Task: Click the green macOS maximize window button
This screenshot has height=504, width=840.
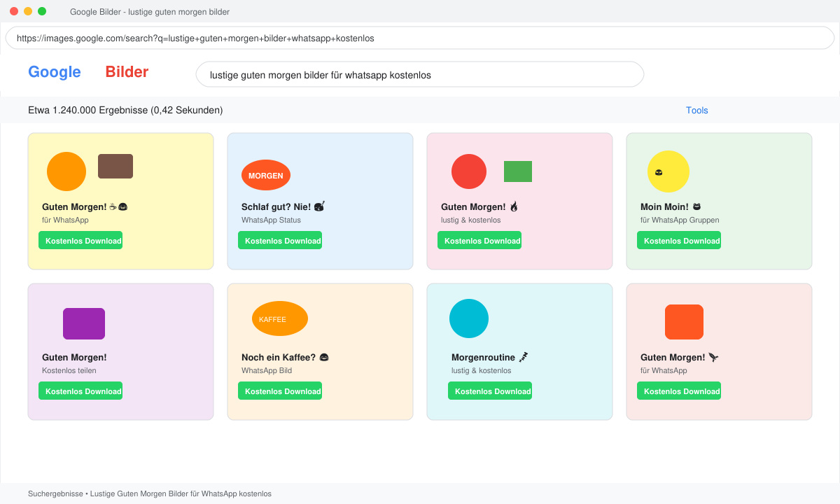Action: 42,11
